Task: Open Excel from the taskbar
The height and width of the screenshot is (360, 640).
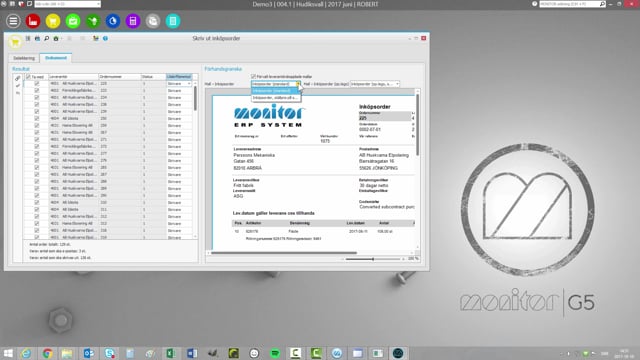Action: (x=171, y=353)
